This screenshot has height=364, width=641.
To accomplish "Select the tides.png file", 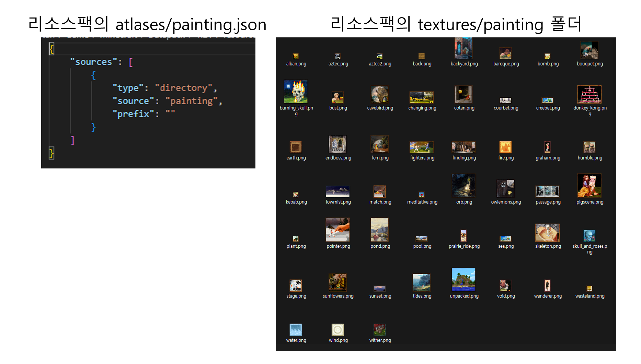I will pyautogui.click(x=422, y=282).
